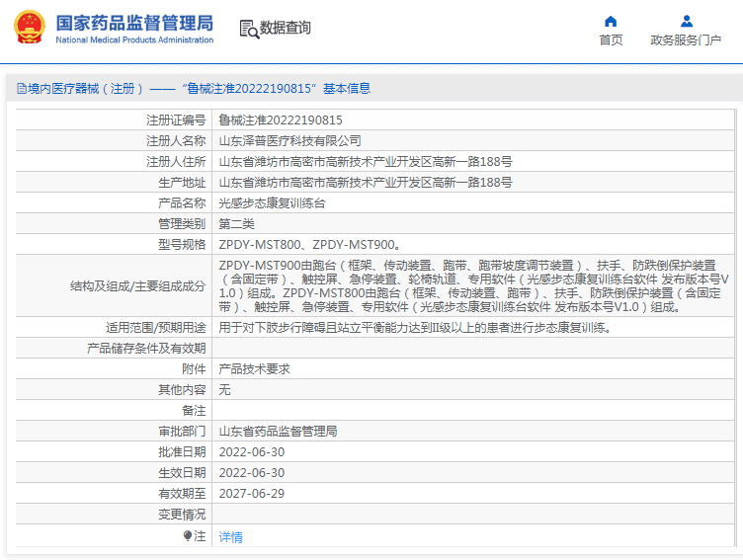Click the 结构及组成/主要组成成分 label
Image resolution: width=743 pixels, height=560 pixels.
(138, 286)
